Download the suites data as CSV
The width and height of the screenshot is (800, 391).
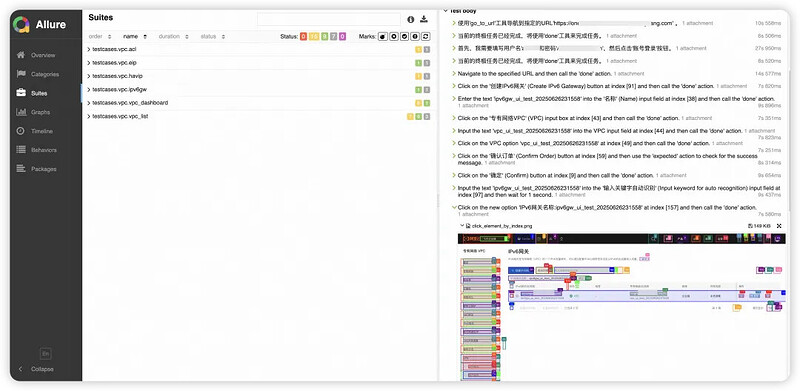[x=423, y=19]
